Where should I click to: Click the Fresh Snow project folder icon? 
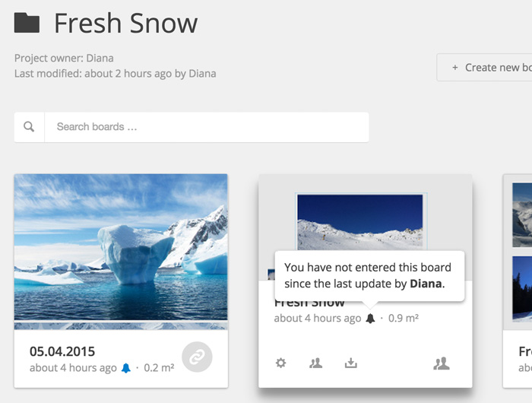point(27,23)
